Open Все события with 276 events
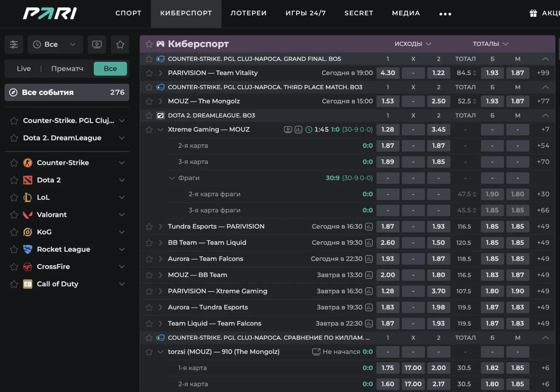Screen dimensions: 560x392 point(67,92)
